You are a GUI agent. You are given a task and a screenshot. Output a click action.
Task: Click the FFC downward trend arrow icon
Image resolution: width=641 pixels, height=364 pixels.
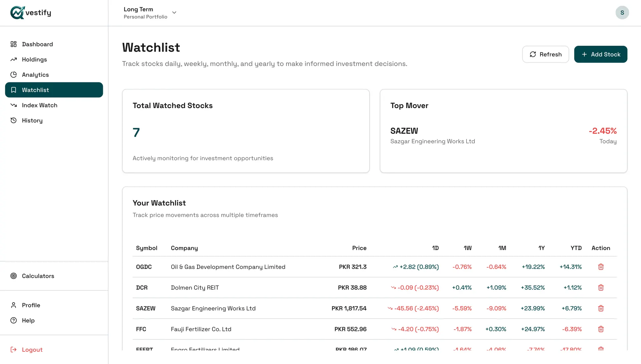394,329
